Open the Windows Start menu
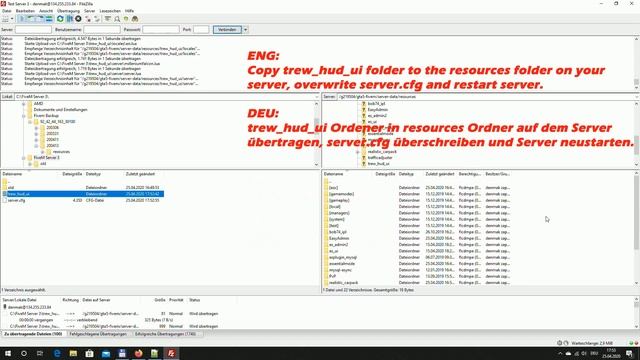 coord(8,353)
